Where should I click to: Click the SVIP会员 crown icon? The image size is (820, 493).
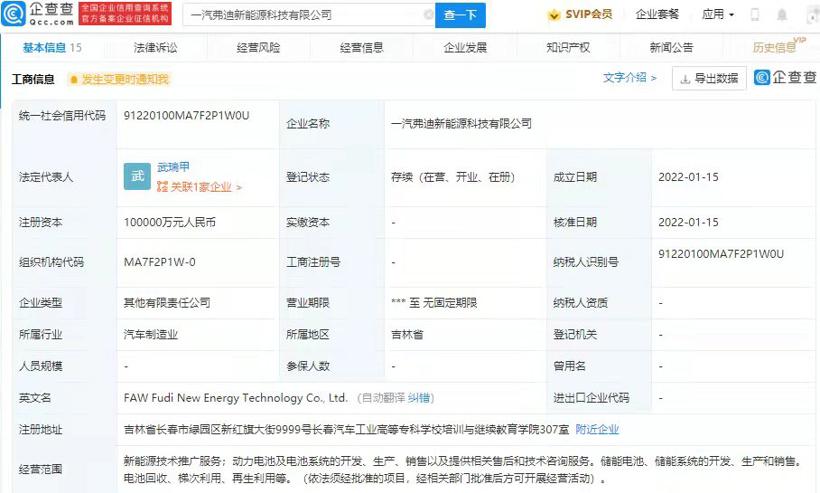[x=555, y=15]
